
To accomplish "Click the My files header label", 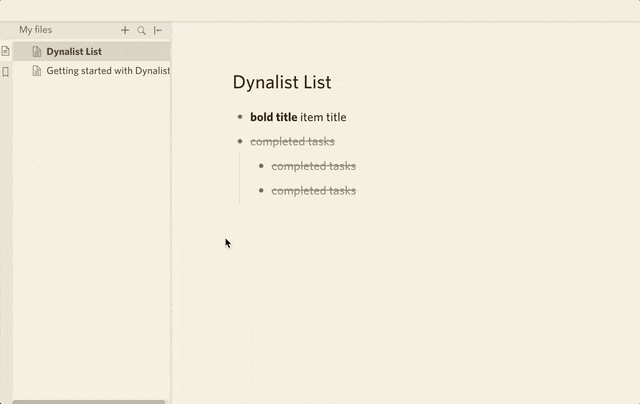I will (36, 30).
